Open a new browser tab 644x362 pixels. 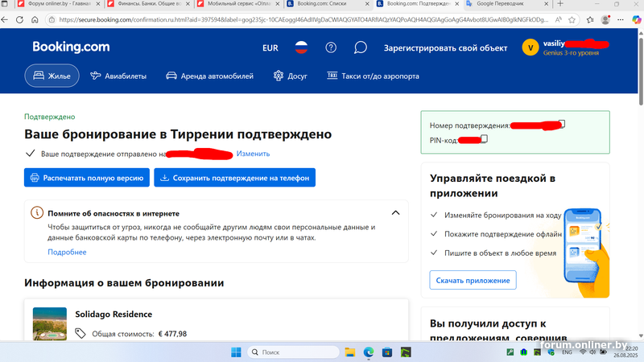[560, 4]
